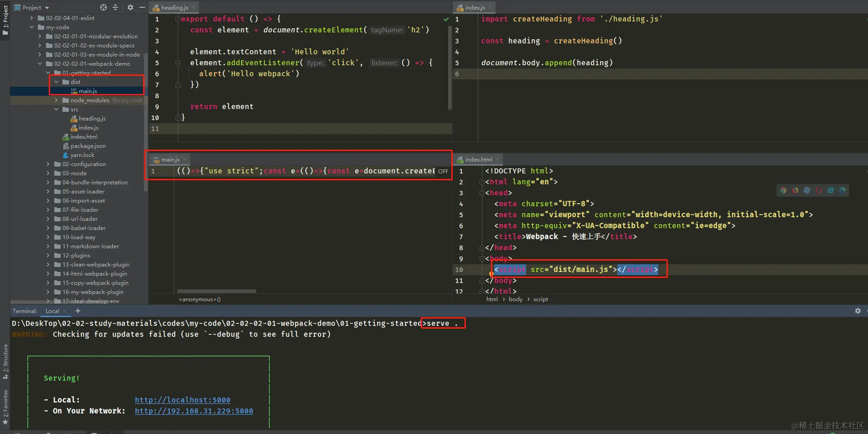The width and height of the screenshot is (868, 434).
Task: Click the body breadcrumb in index.html editor
Action: point(516,299)
